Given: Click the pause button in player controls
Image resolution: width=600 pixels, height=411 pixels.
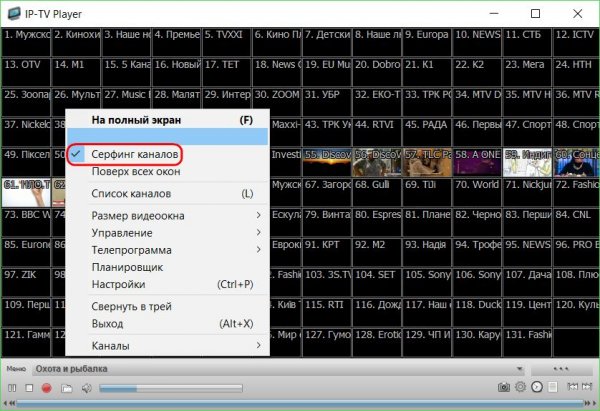Looking at the screenshot, I should pyautogui.click(x=11, y=387).
